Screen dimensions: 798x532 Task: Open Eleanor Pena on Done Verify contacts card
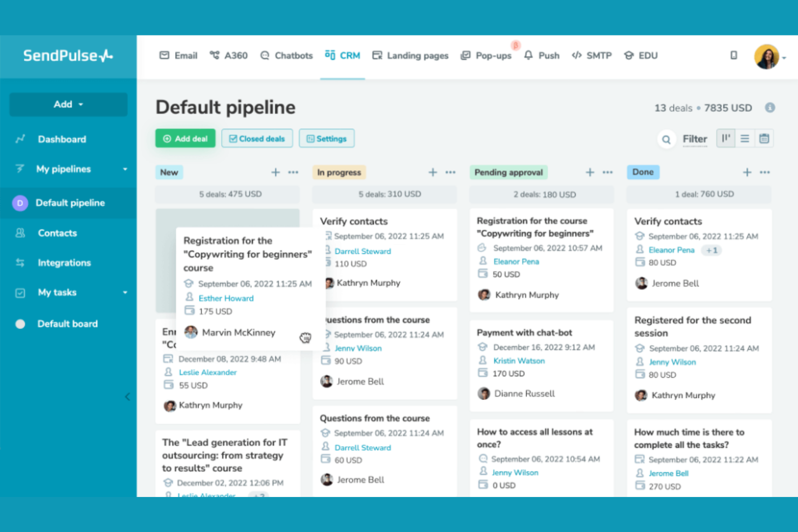[671, 250]
